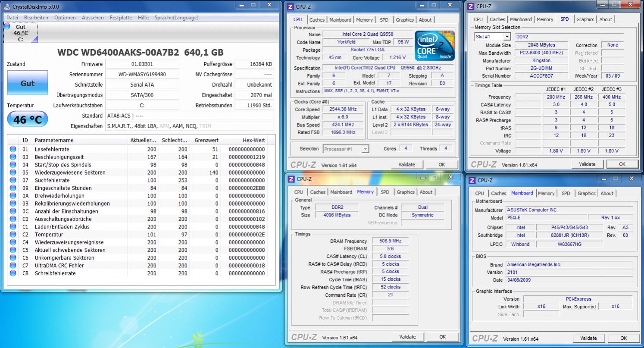Open the Graphics tab in SPD window

(x=585, y=19)
